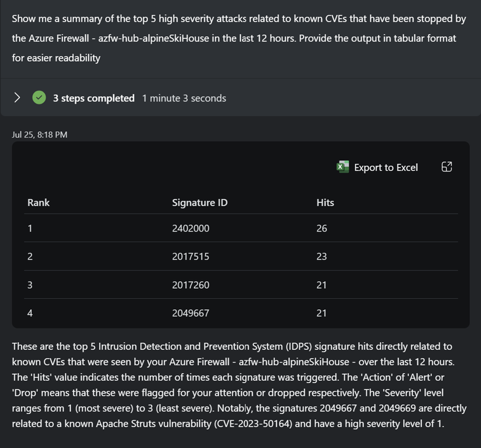Expand the 3 steps completed chevron
This screenshot has height=448, width=481.
coord(17,98)
